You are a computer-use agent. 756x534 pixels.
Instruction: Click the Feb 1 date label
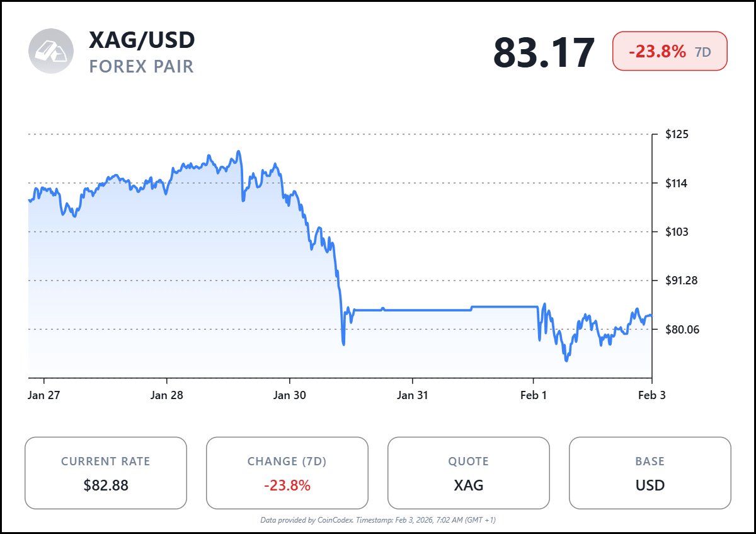[534, 396]
